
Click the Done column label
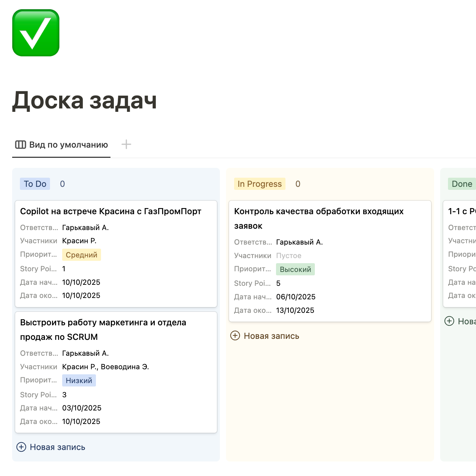tap(461, 184)
